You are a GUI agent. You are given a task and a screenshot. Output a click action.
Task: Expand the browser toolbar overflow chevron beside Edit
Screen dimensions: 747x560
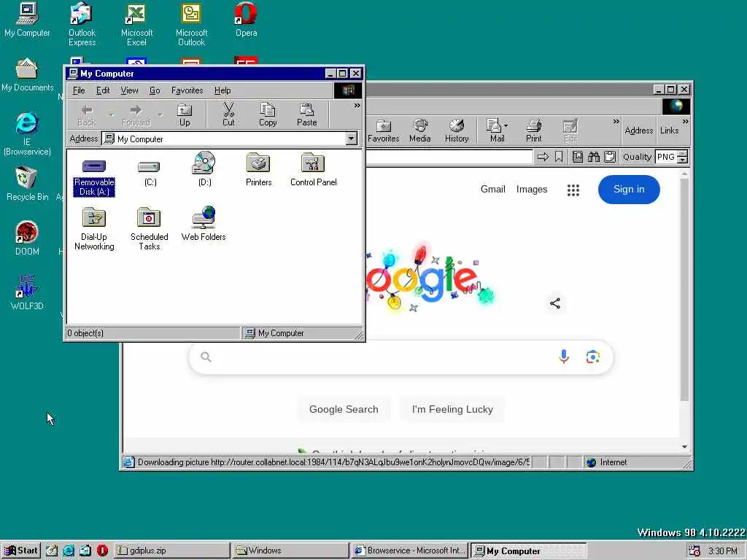[x=616, y=122]
